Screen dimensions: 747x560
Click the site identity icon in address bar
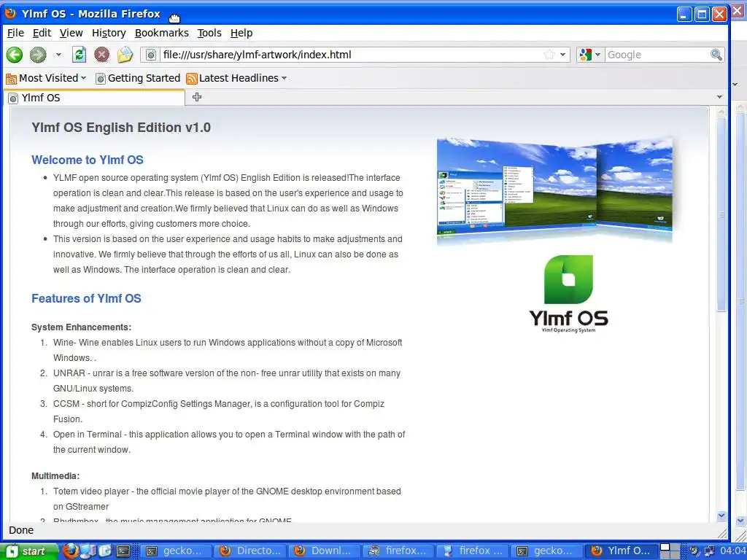[x=150, y=55]
